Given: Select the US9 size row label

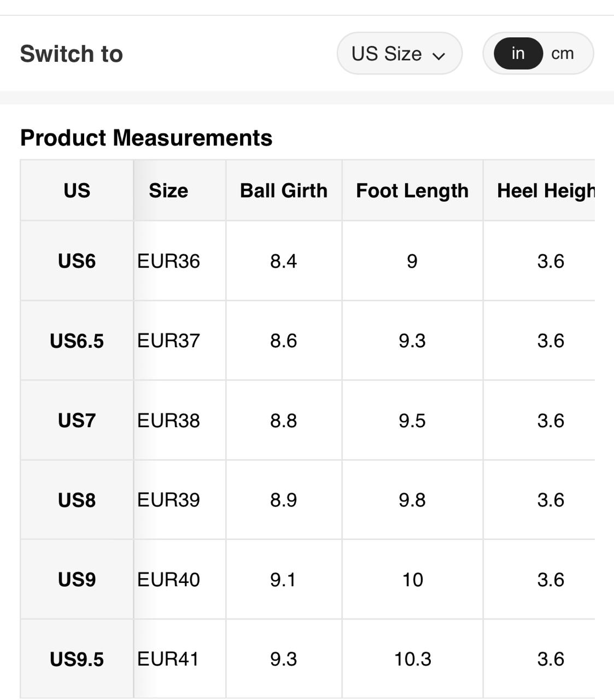Looking at the screenshot, I should pyautogui.click(x=77, y=580).
